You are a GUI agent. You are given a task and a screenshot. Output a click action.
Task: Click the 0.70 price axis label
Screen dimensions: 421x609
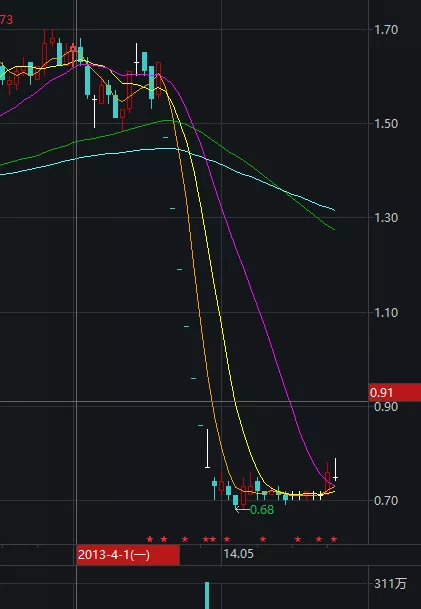pos(386,500)
